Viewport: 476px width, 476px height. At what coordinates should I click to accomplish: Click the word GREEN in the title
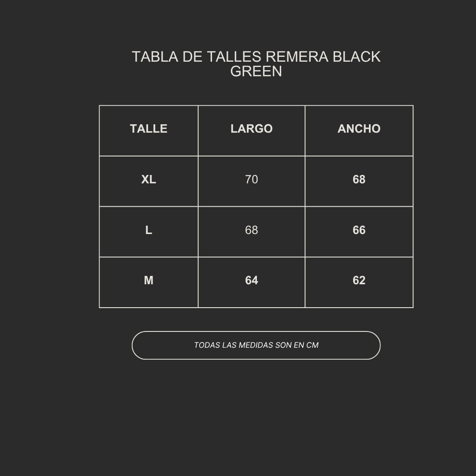pyautogui.click(x=256, y=71)
